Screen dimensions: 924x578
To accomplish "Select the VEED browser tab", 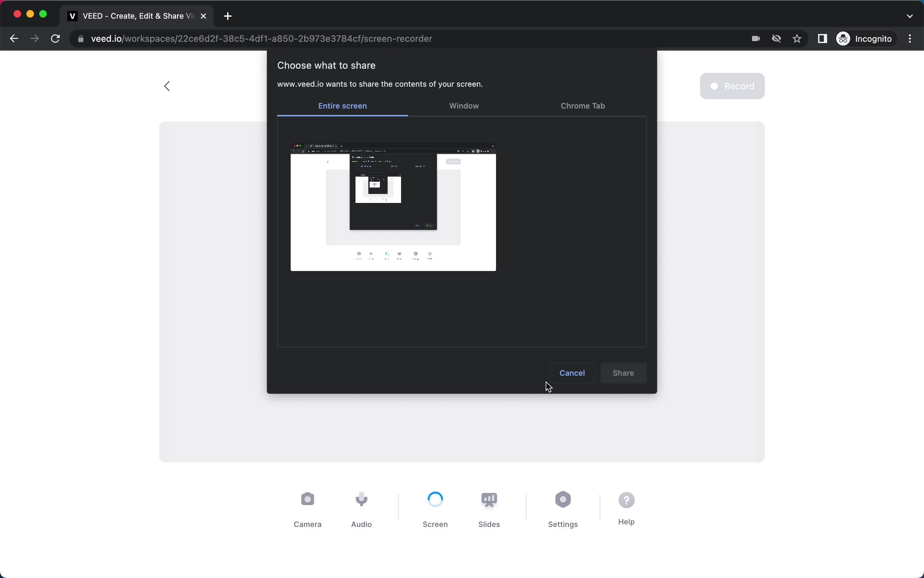I will coord(137,16).
